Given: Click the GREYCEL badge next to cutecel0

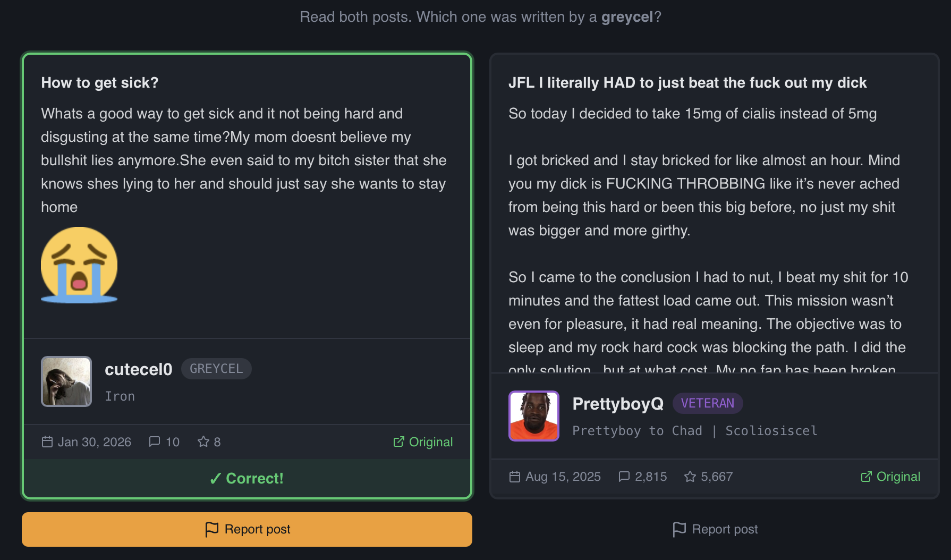Looking at the screenshot, I should click(x=216, y=369).
